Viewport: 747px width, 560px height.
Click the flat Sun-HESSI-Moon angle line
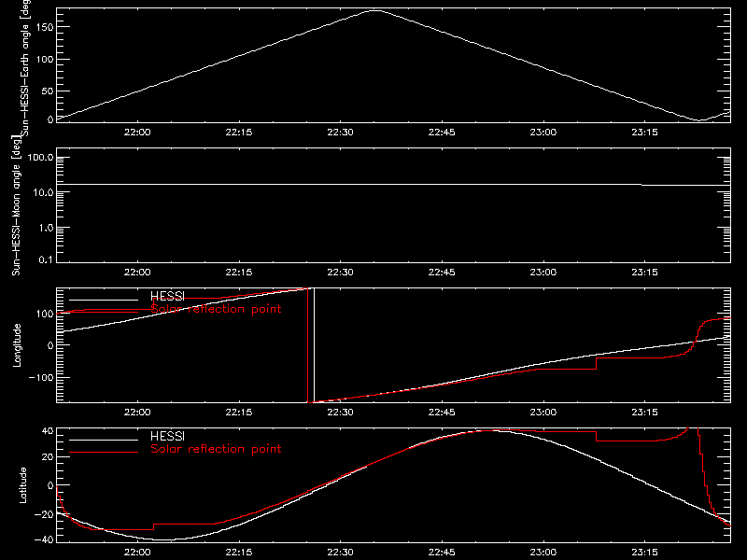393,184
